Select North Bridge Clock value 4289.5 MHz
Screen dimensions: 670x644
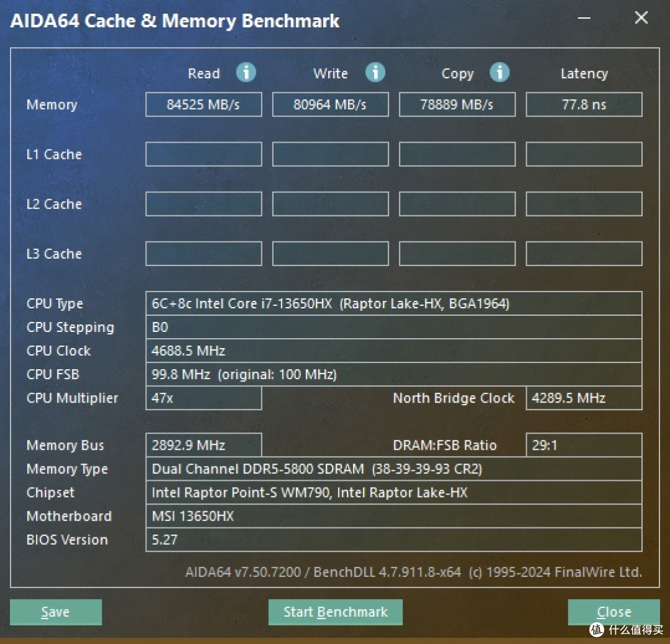[584, 398]
